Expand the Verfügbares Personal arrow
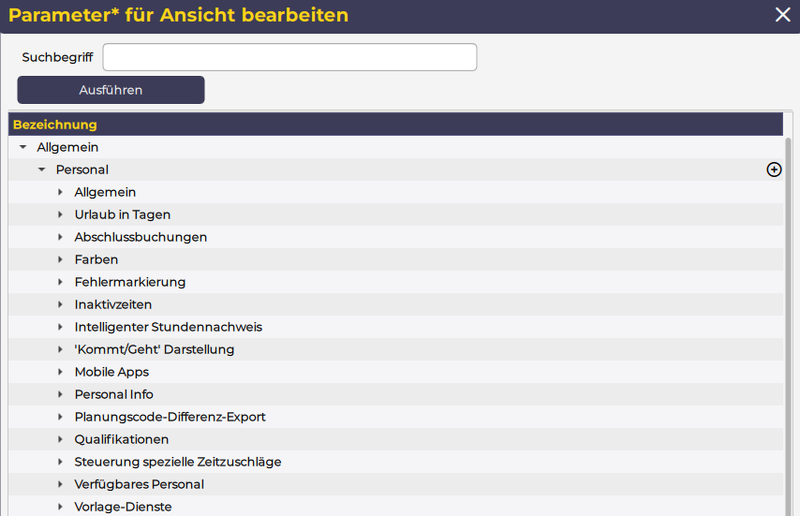Screen dimensions: 800x516 (61, 485)
